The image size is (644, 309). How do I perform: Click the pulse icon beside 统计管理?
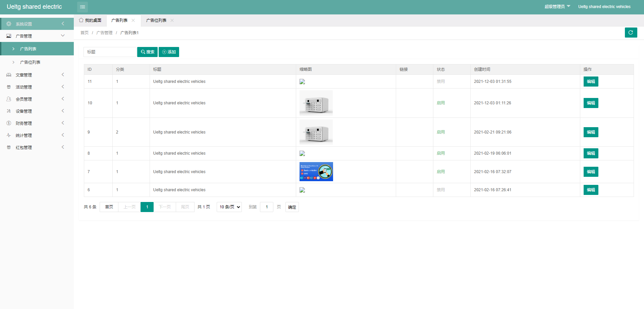click(x=9, y=135)
